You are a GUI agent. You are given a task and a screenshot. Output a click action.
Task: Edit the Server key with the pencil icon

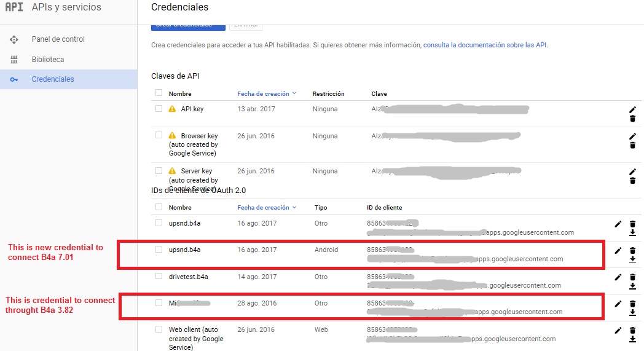tap(632, 172)
